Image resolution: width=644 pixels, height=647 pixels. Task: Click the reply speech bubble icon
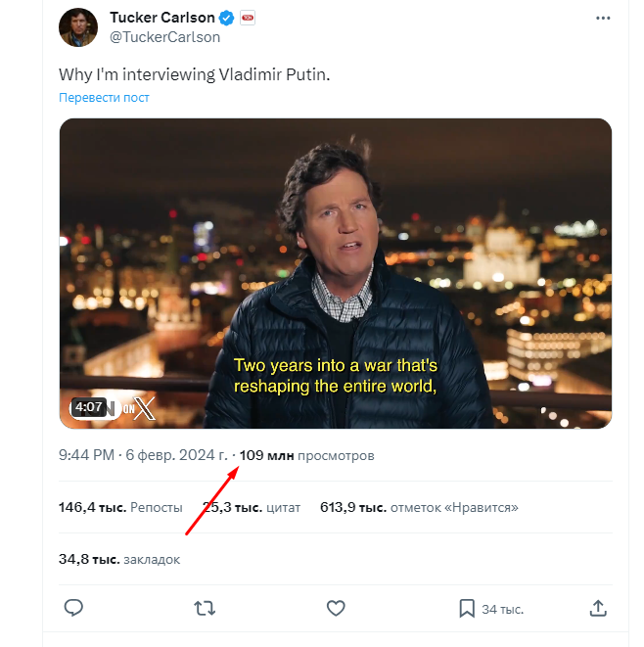coord(73,609)
